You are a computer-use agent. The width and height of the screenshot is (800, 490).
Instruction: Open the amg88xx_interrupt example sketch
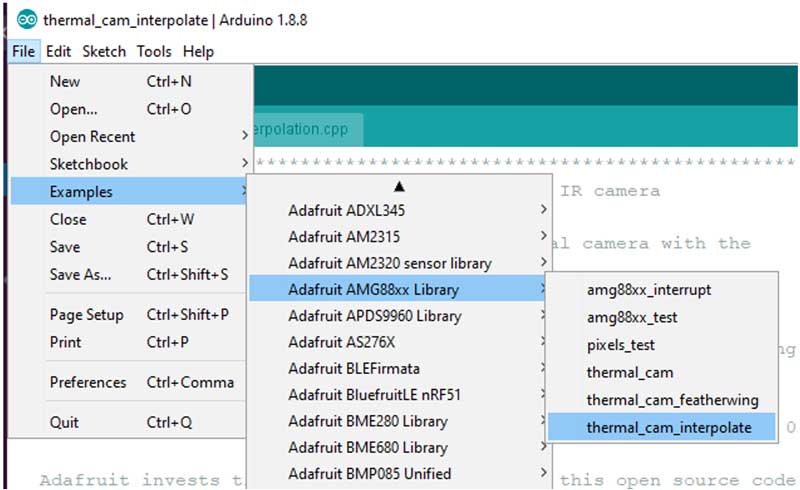pyautogui.click(x=648, y=290)
